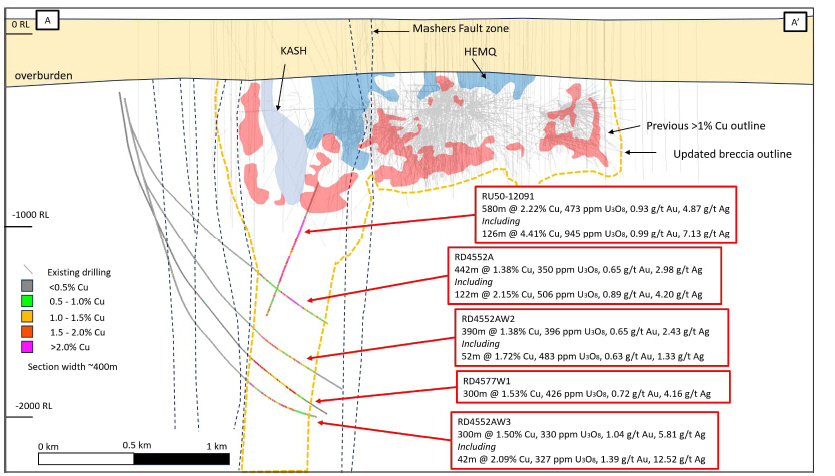
Task: Click the black 0.5 km to 1 km scale bar segment
Action: pos(180,458)
